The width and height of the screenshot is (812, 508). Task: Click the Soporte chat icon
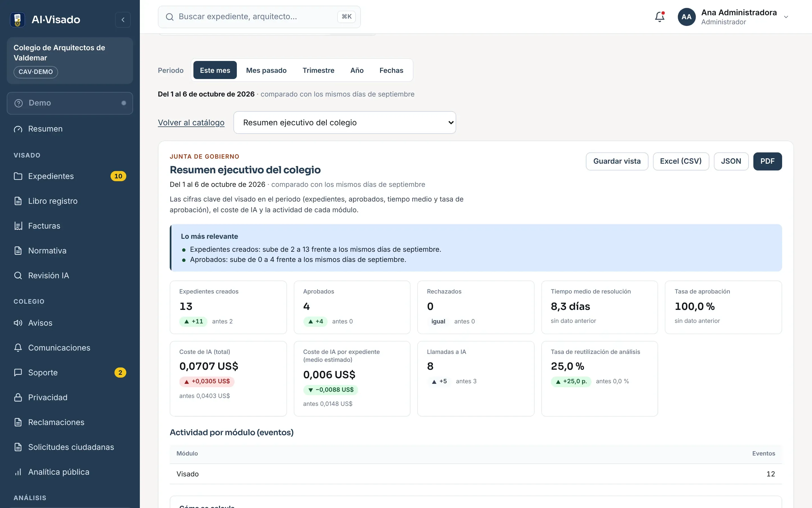coord(18,373)
